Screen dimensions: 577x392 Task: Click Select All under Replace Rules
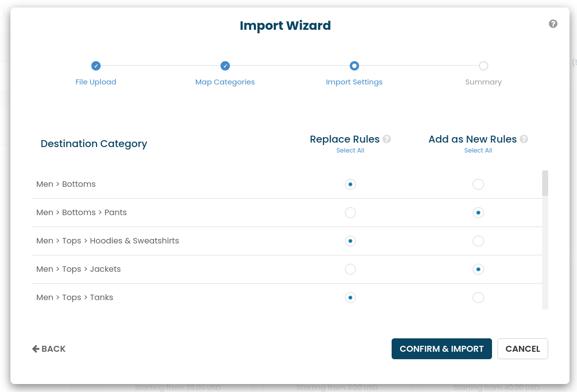350,151
